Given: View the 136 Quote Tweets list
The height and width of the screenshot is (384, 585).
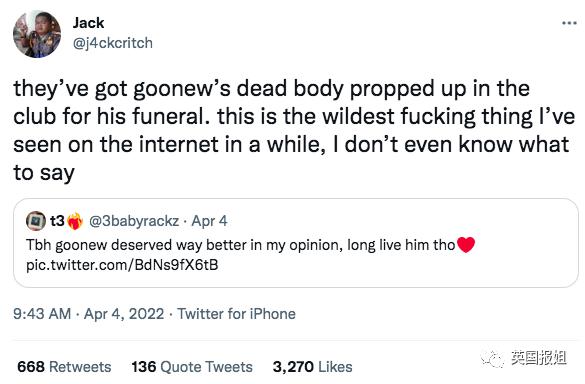Looking at the screenshot, I should click(x=192, y=367).
